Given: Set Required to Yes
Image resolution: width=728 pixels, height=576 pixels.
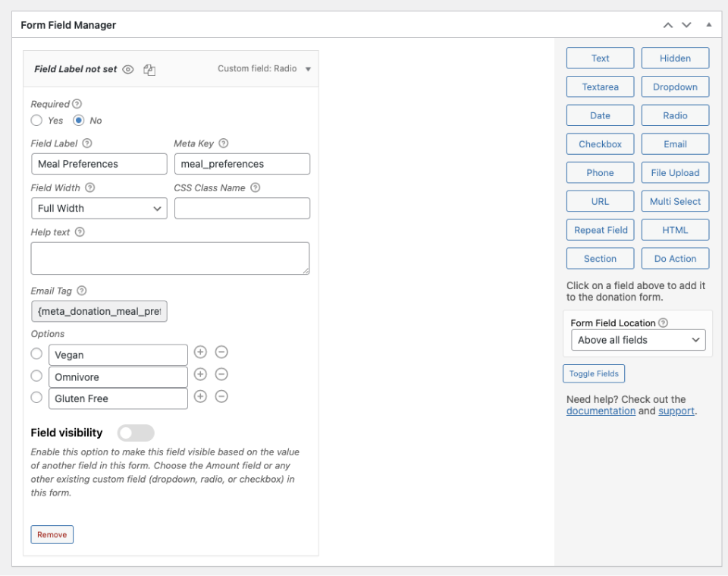Looking at the screenshot, I should 35,119.
